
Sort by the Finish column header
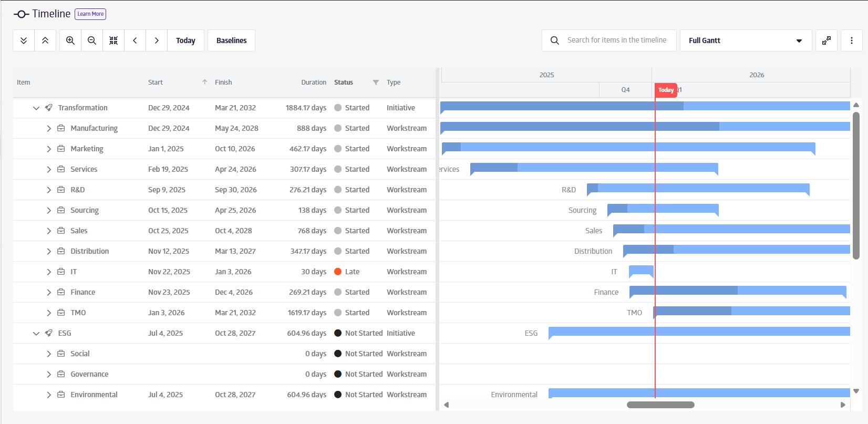click(x=223, y=82)
